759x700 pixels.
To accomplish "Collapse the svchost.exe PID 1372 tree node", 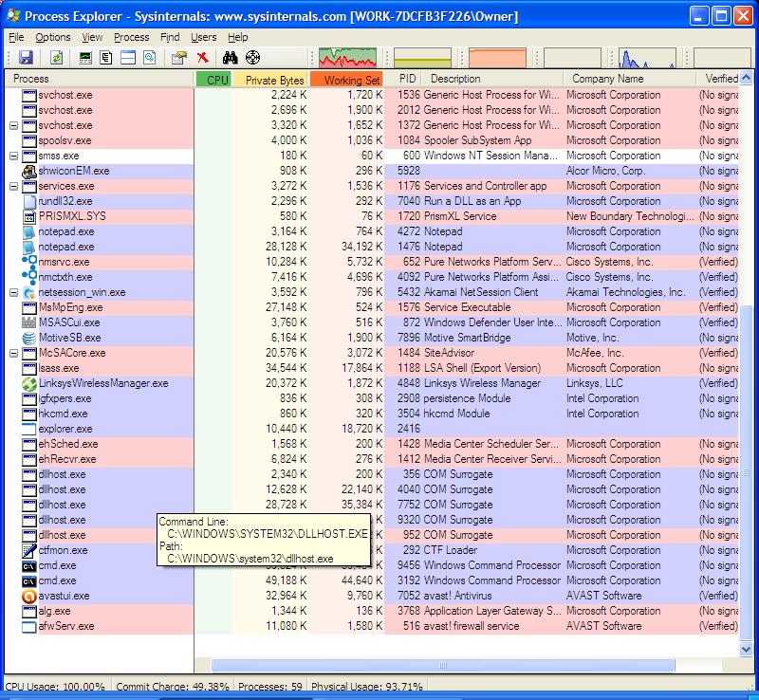I will [14, 125].
